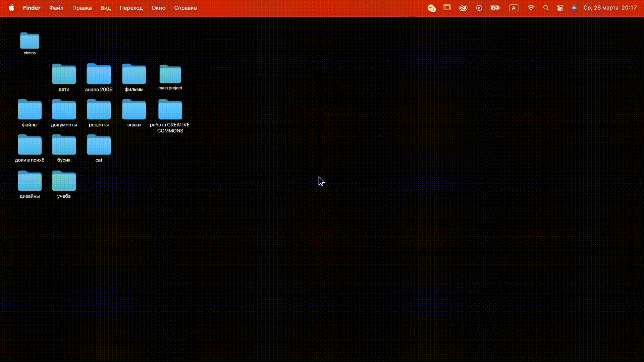644x362 pixels.
Task: Open the Справка menu
Action: click(x=185, y=8)
